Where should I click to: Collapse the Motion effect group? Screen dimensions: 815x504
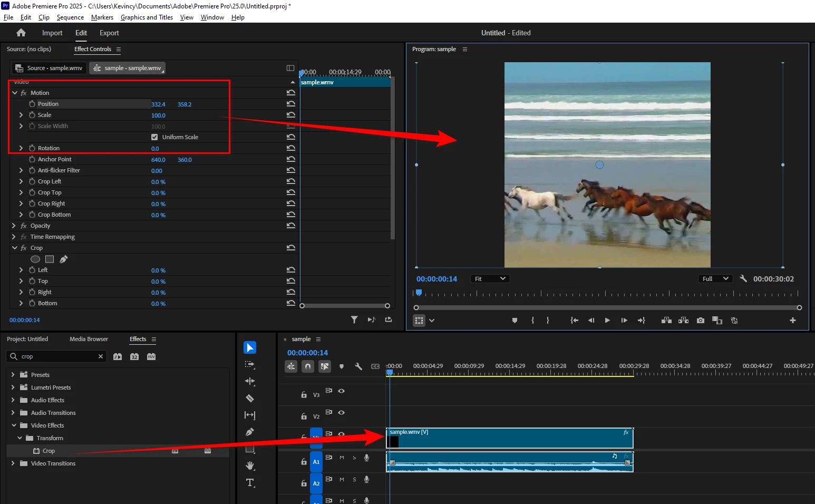(x=15, y=93)
